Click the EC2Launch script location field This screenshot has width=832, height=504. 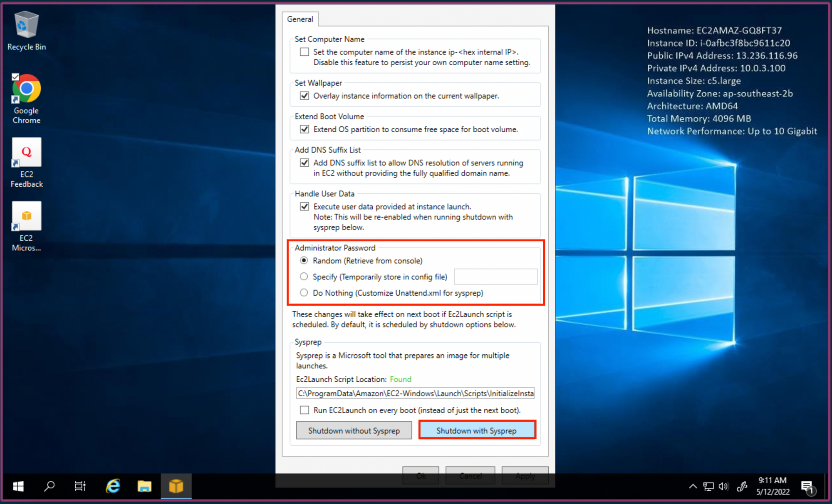[415, 393]
